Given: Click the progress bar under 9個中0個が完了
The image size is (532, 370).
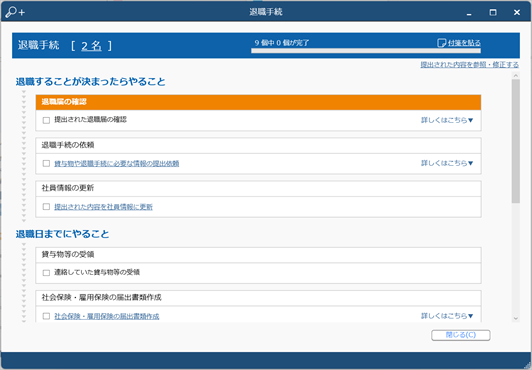Looking at the screenshot, I should coord(366,51).
